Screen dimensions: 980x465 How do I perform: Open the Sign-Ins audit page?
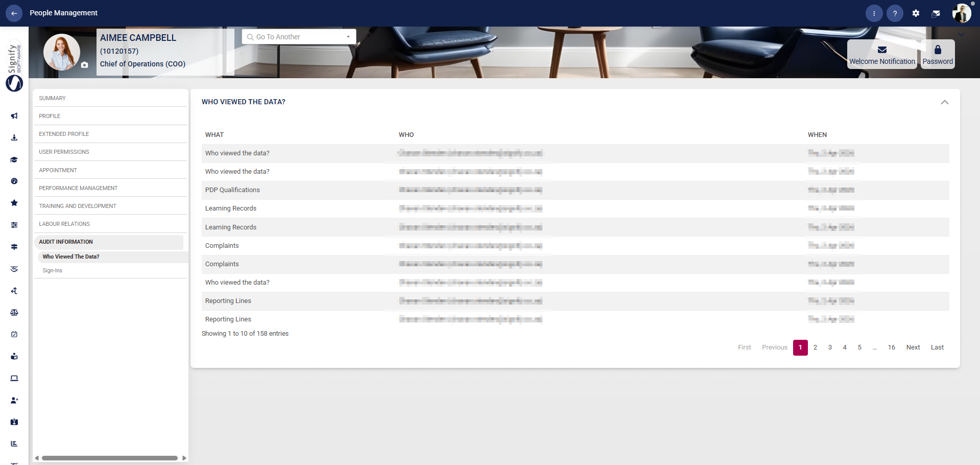coord(52,270)
